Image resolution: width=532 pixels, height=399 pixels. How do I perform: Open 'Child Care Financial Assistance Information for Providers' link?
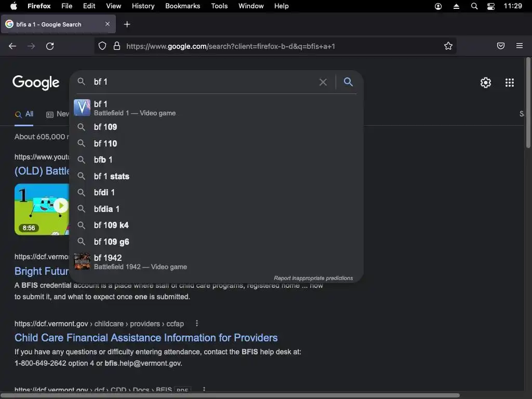[146, 338]
